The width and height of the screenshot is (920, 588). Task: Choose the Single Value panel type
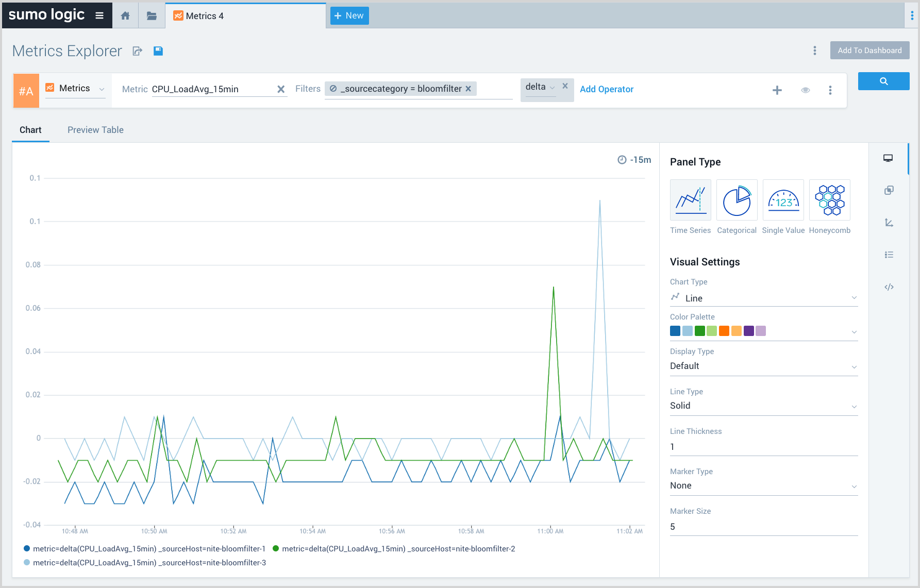coord(783,200)
